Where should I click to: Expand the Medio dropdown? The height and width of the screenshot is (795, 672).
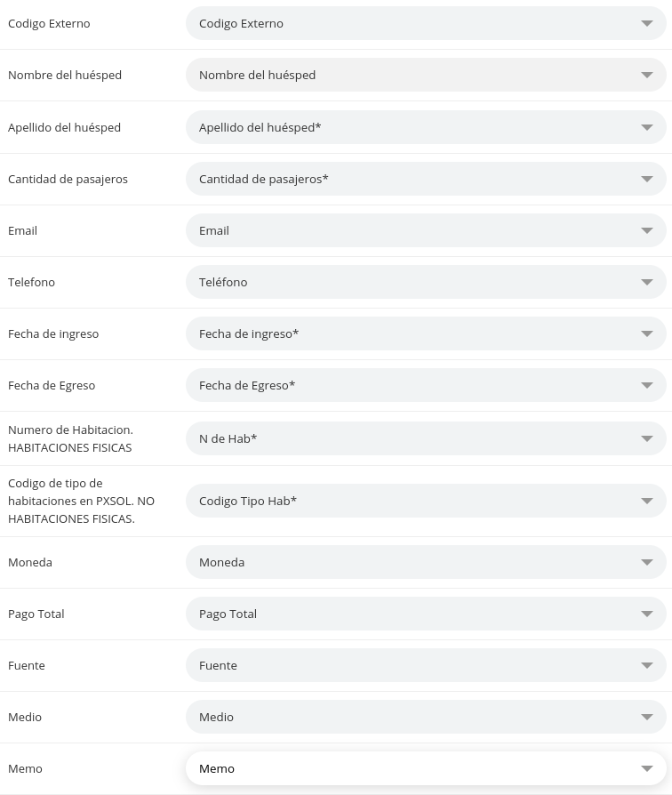425,717
